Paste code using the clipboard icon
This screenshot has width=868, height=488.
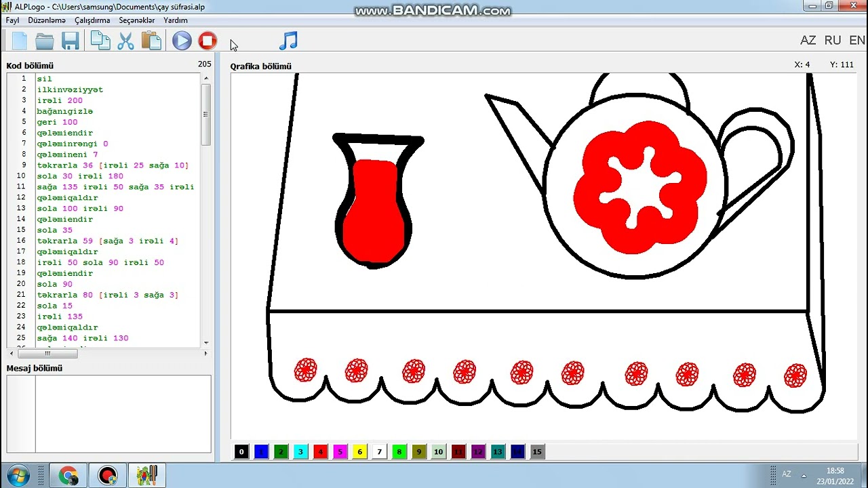coord(151,41)
